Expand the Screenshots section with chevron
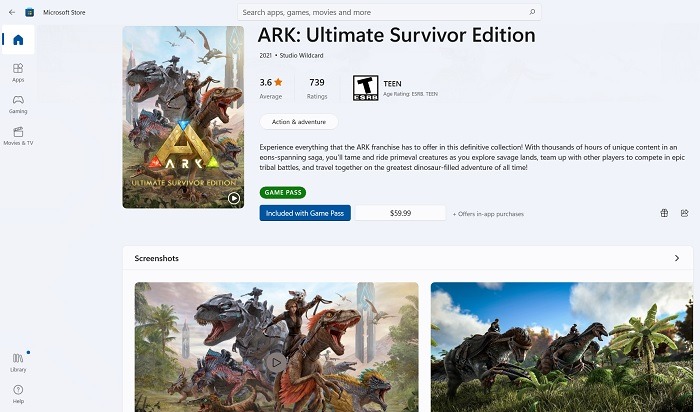 point(677,258)
